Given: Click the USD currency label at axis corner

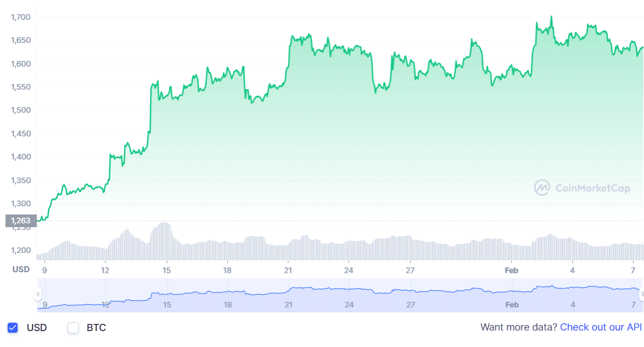Looking at the screenshot, I should [x=21, y=269].
